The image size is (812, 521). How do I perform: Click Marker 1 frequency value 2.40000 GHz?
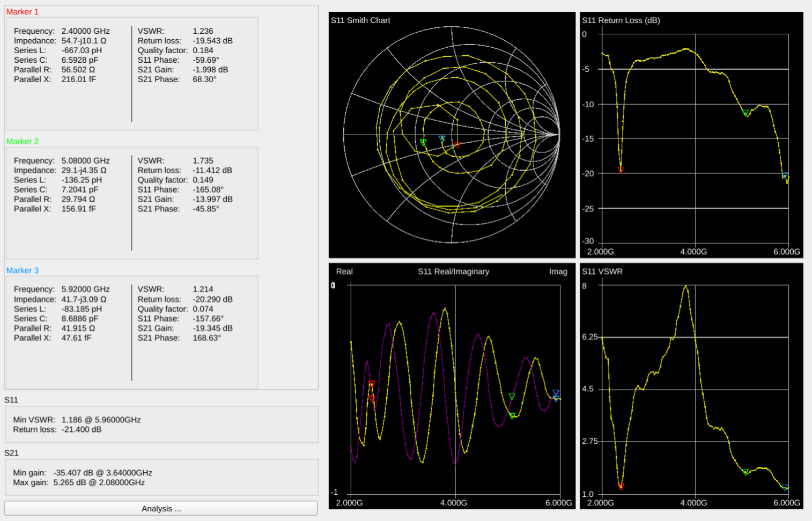point(85,31)
